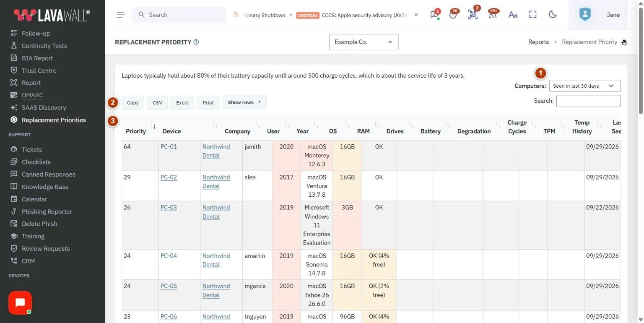Click the Training graduation cap icon
The image size is (644, 323).
[14, 236]
